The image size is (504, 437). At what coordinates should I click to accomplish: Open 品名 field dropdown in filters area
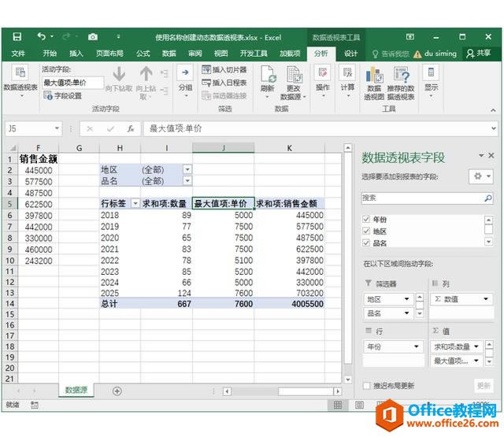(x=406, y=313)
